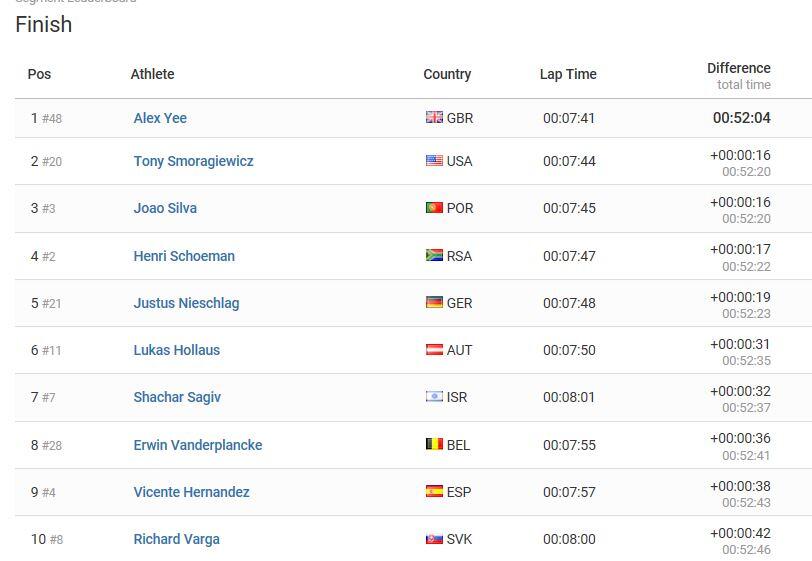Click the Austria flag icon
812x561 pixels.
(x=434, y=350)
